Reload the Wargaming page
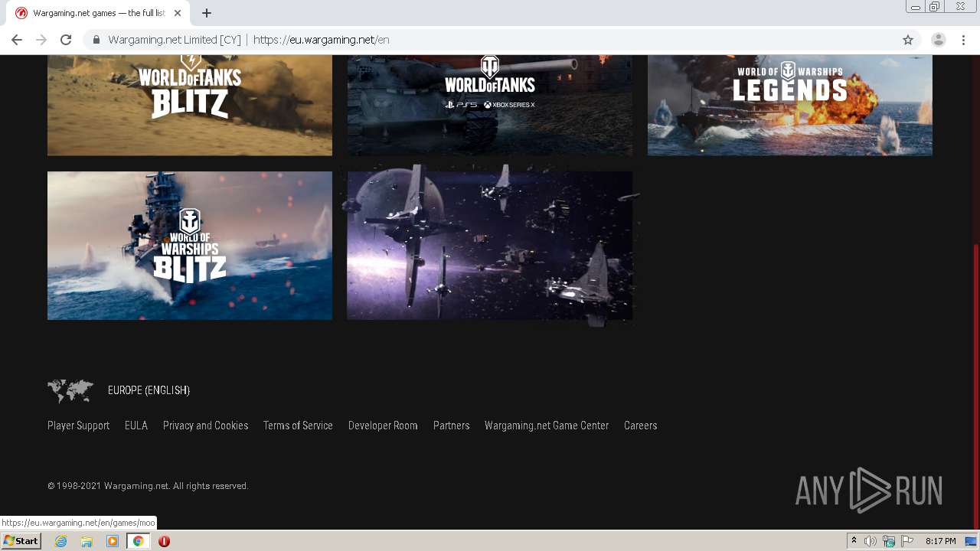980x551 pixels. pos(66,40)
